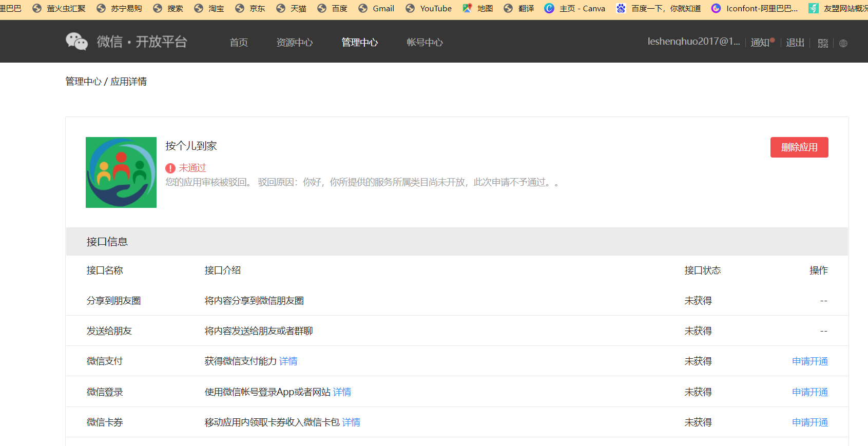868x446 pixels.
Task: Click 未获得 status in 分享到朋友圈 row
Action: (x=698, y=301)
